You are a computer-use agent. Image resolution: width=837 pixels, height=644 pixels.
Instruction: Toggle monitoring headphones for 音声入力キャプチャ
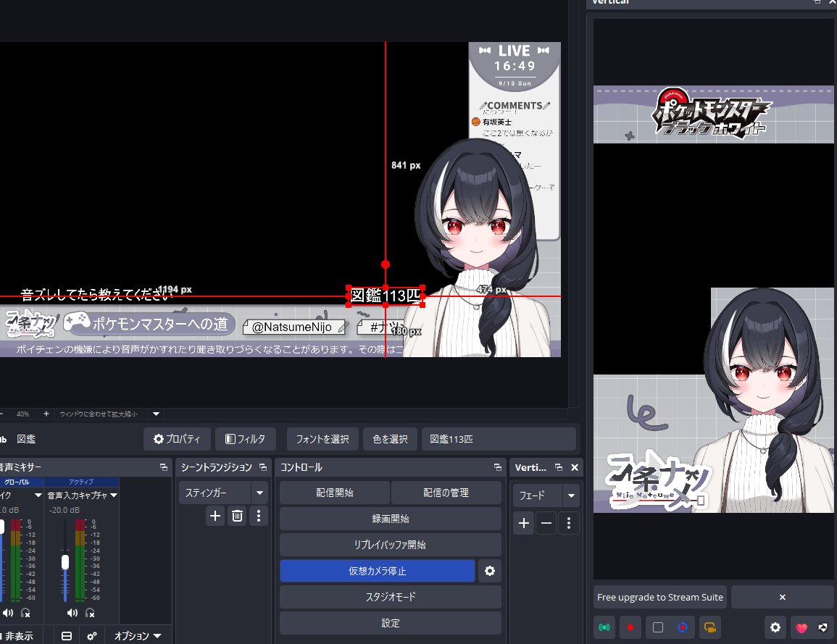(x=90, y=613)
